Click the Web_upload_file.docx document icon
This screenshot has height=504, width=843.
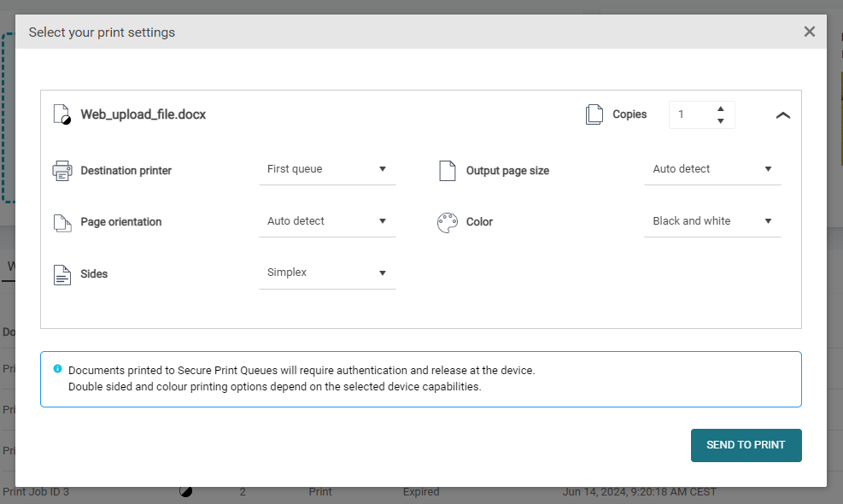tap(61, 114)
